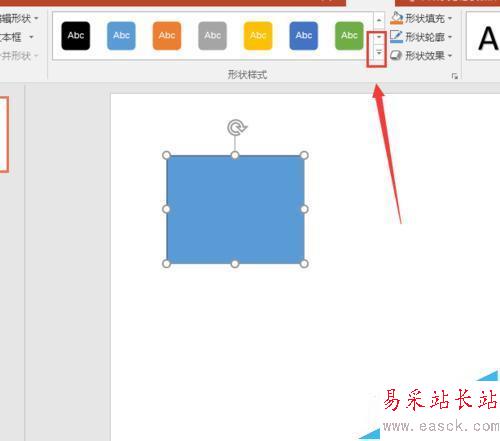Click the right-middle resize handle of rectangle
The width and height of the screenshot is (500, 441).
click(x=304, y=209)
